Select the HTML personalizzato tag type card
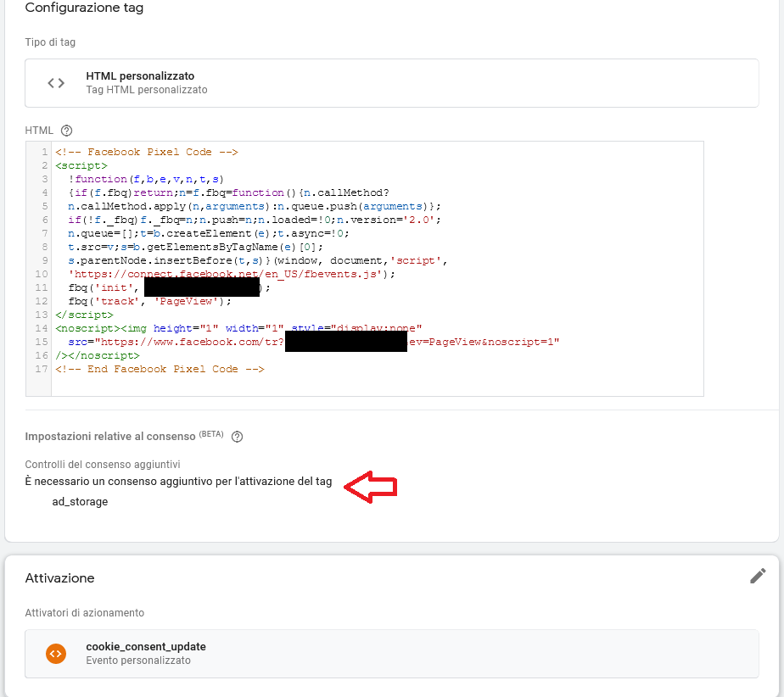The image size is (784, 697). click(x=391, y=83)
